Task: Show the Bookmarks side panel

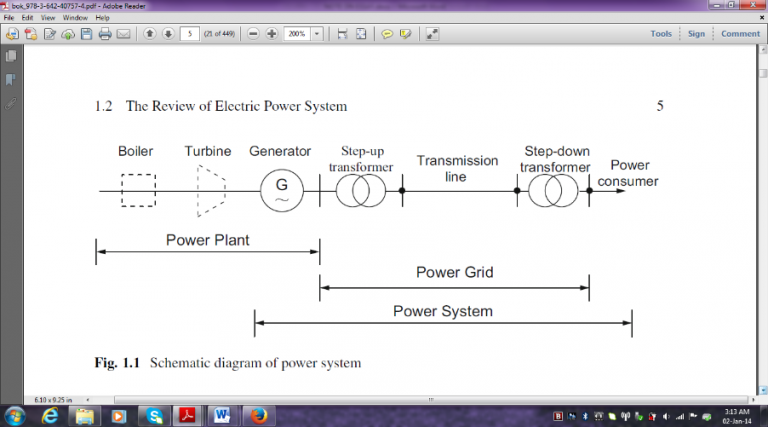Action: tap(11, 79)
